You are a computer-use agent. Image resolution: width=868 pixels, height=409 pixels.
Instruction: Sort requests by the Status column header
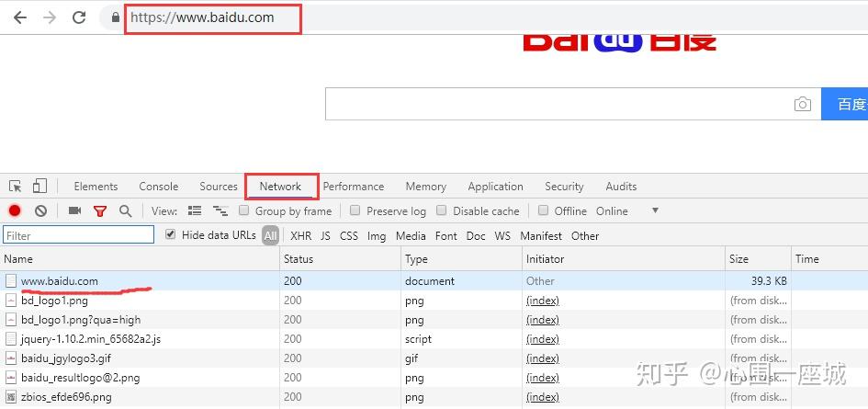[x=299, y=259]
